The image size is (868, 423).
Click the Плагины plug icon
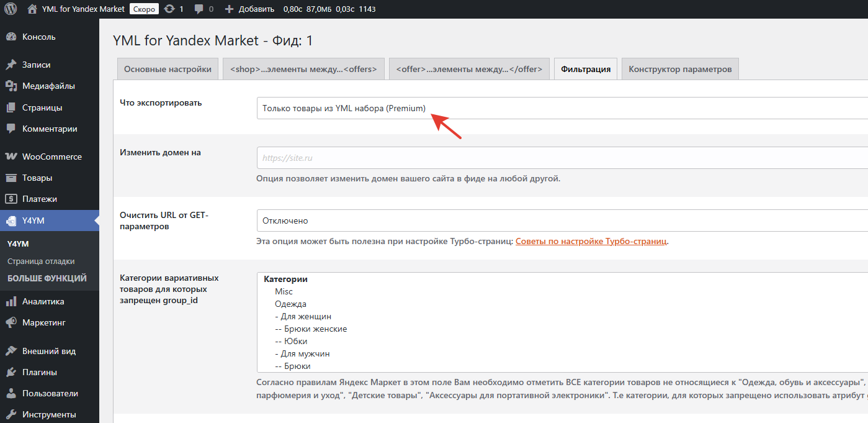click(11, 372)
